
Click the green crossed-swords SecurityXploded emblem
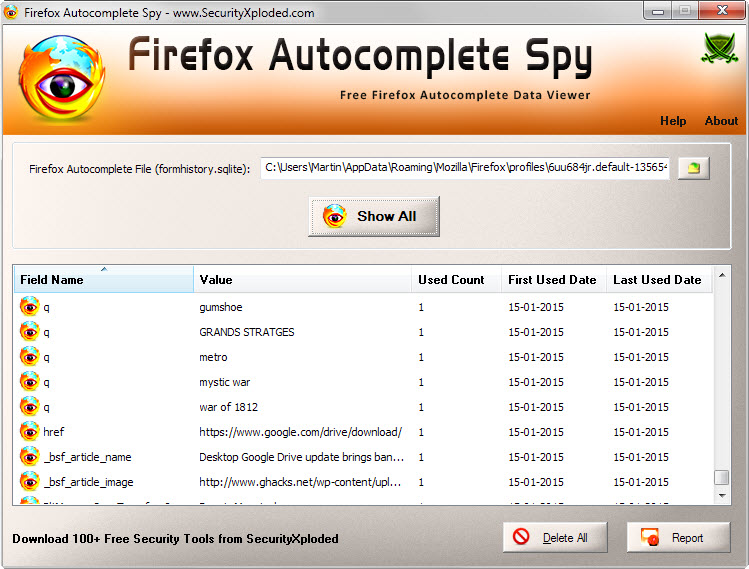[x=719, y=48]
